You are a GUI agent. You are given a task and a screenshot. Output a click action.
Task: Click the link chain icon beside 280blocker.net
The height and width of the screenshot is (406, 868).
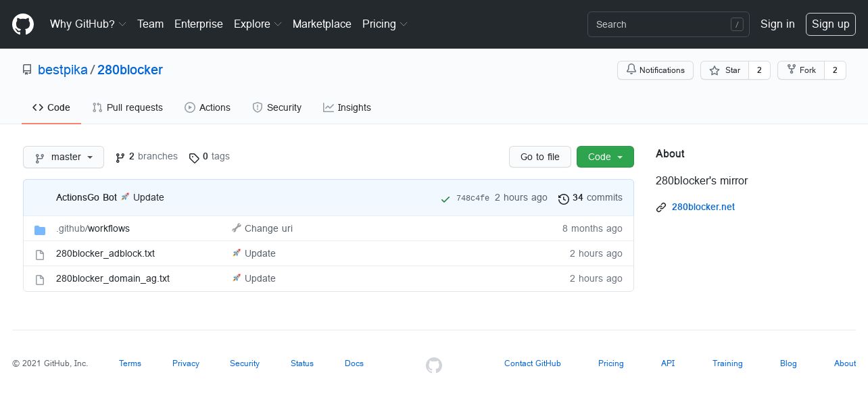[661, 207]
